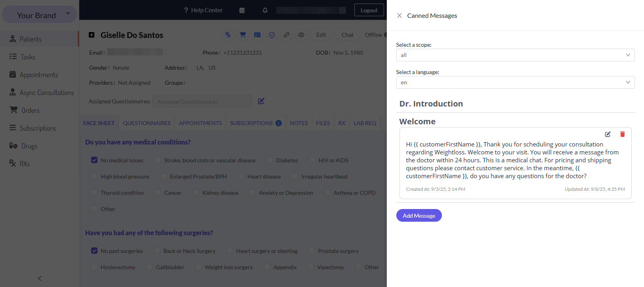Image resolution: width=644 pixels, height=287 pixels.
Task: Click the prescription Rx icon for patient
Action: tap(228, 35)
